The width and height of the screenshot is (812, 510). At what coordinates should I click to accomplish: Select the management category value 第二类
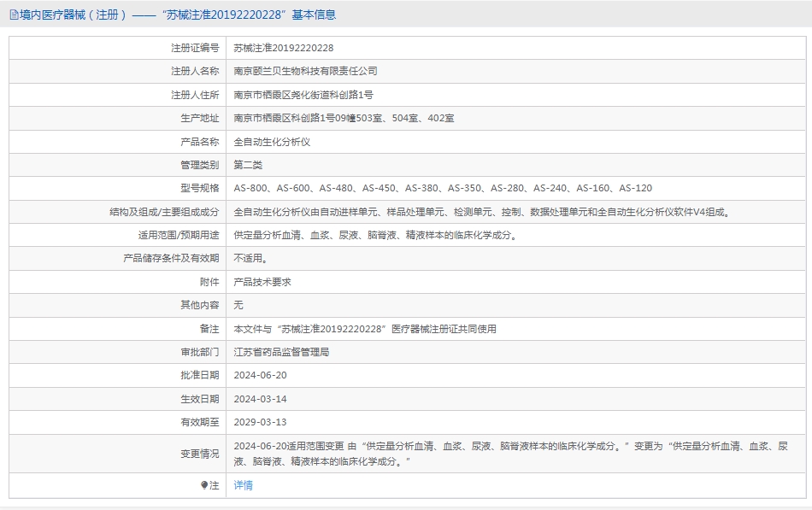tap(248, 165)
